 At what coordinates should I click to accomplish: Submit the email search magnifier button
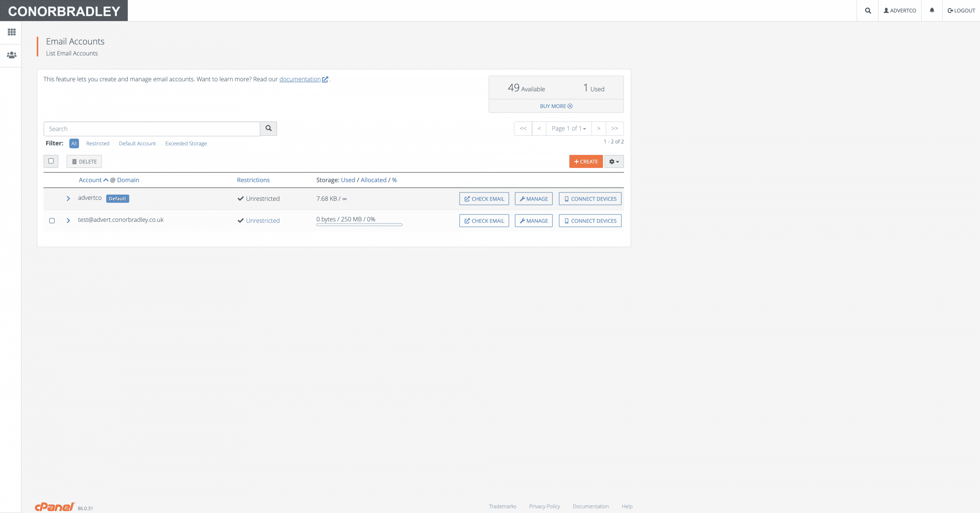point(268,129)
